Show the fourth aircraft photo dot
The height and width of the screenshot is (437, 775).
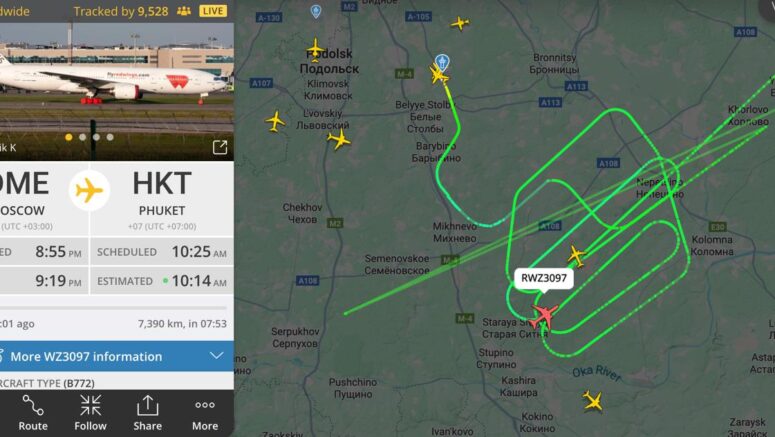(x=110, y=137)
